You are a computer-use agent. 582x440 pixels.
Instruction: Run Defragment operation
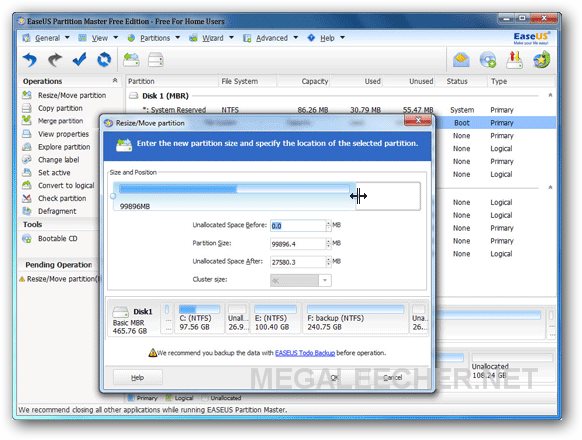click(57, 211)
